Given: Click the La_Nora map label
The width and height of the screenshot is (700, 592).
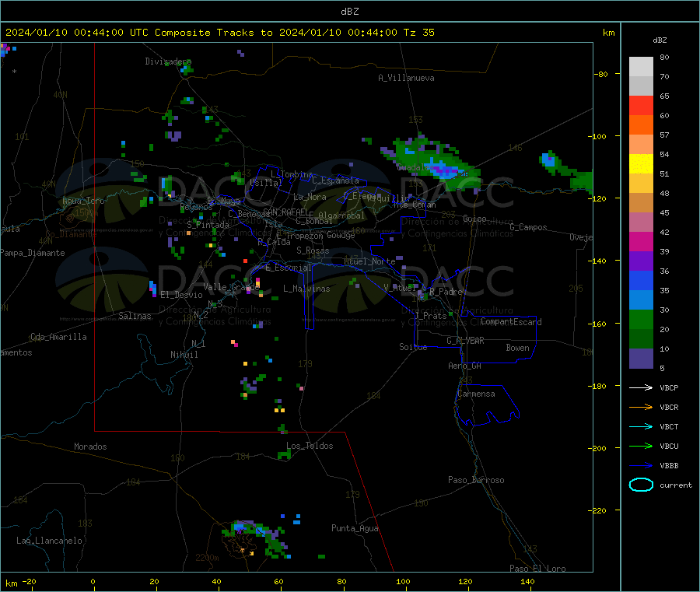Looking at the screenshot, I should click(x=310, y=197).
